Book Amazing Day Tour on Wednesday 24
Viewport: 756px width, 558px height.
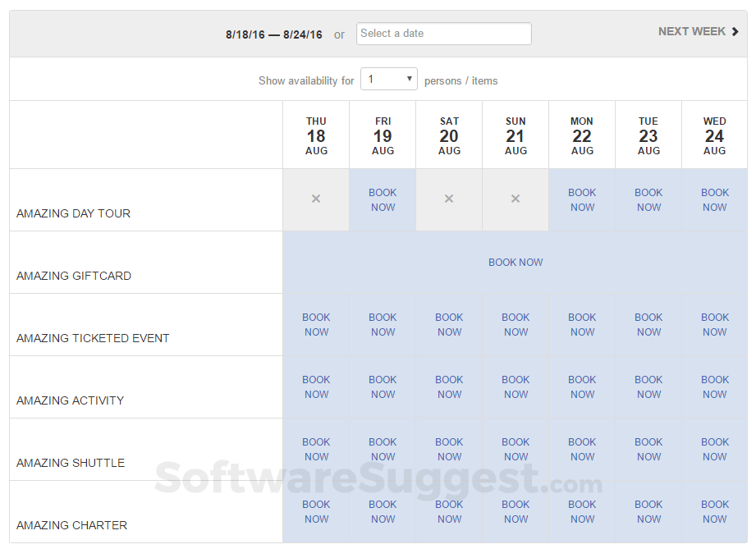714,200
